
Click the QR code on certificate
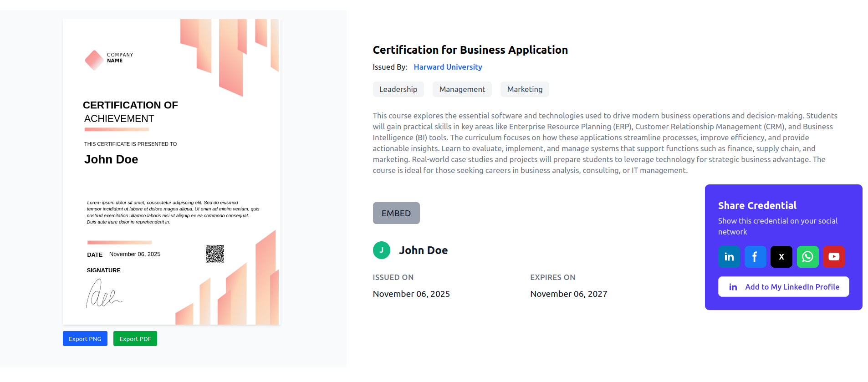click(215, 254)
